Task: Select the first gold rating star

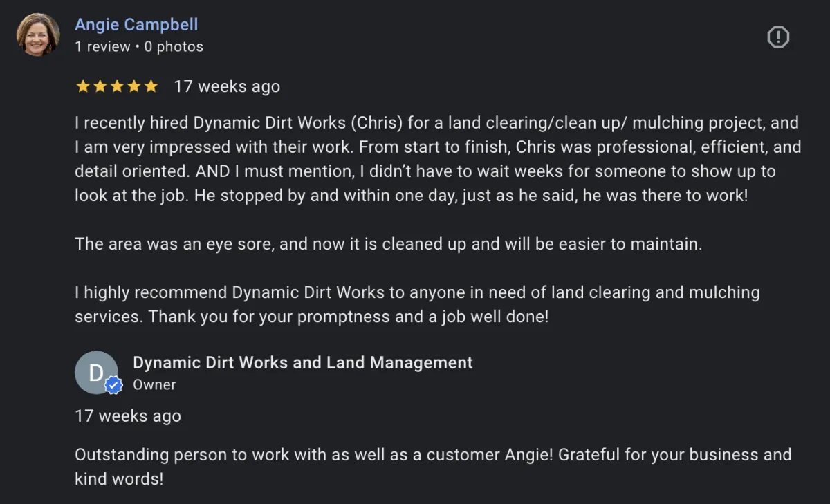Action: click(x=83, y=86)
